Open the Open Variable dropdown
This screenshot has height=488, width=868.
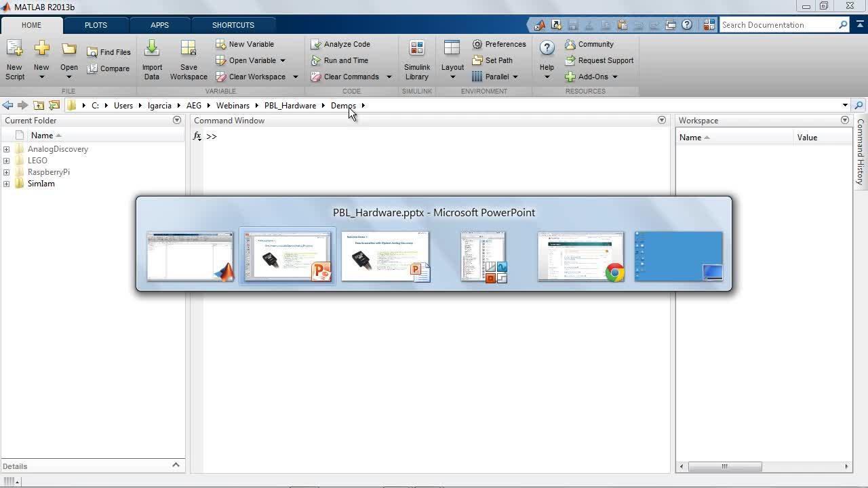[283, 60]
